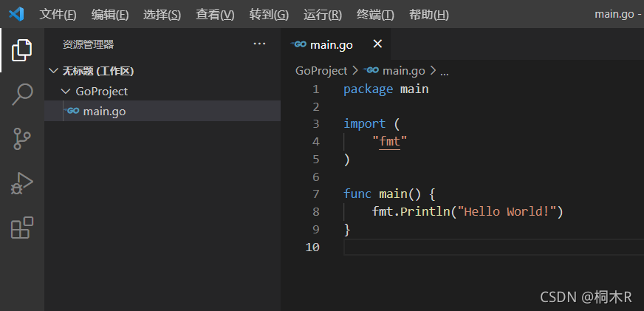
Task: Close the main.go editor tab
Action: 377,44
